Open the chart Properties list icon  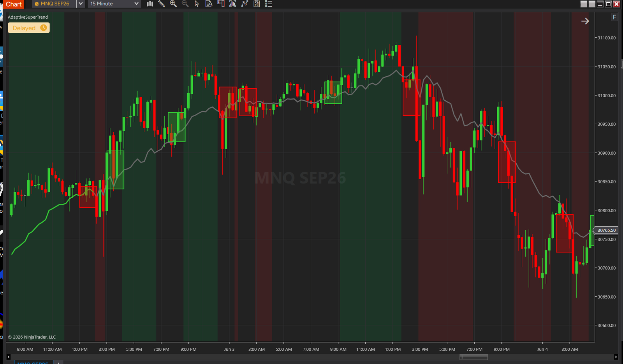point(269,4)
